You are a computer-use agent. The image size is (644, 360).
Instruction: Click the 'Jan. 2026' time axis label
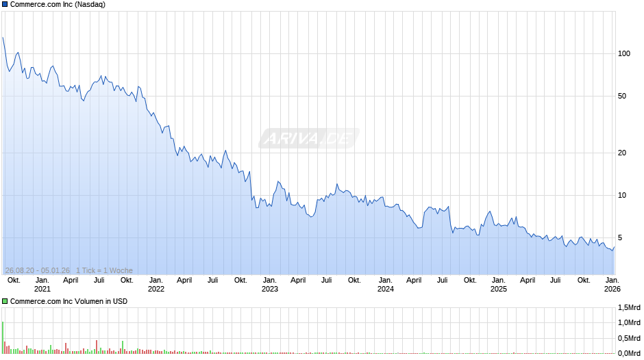(612, 285)
